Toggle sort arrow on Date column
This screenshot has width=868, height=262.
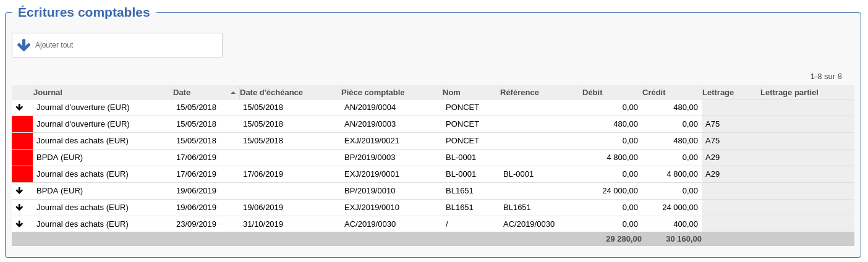(x=233, y=93)
